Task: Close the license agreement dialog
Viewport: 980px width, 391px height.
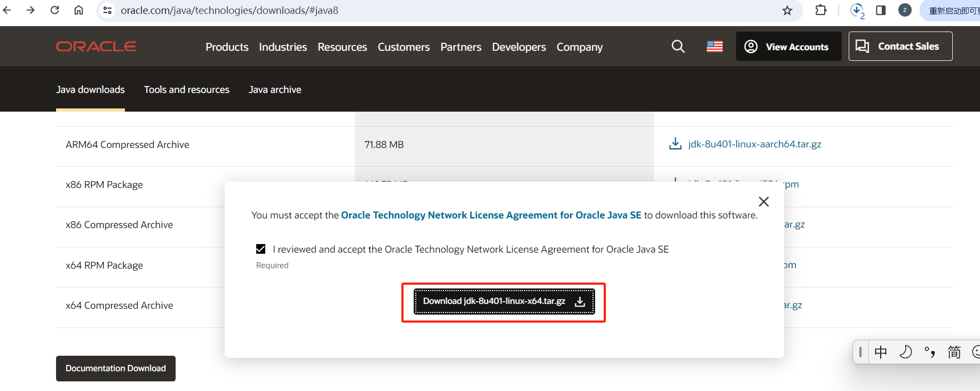Action: click(763, 201)
